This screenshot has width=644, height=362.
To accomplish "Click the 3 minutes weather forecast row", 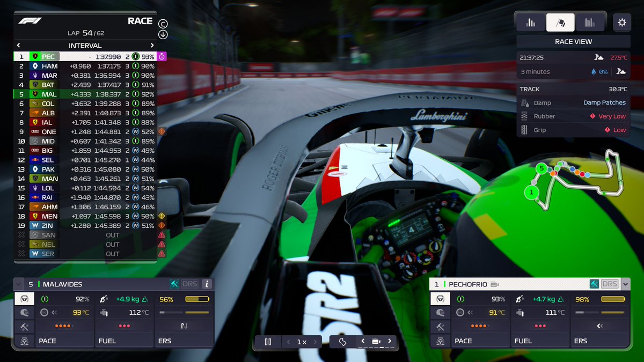I will point(573,71).
